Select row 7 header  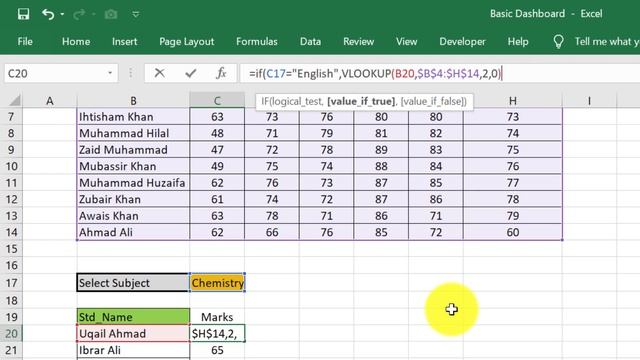(x=11, y=117)
